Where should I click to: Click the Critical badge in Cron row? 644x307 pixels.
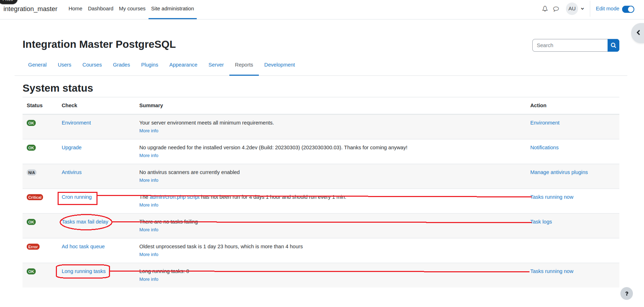(x=35, y=197)
